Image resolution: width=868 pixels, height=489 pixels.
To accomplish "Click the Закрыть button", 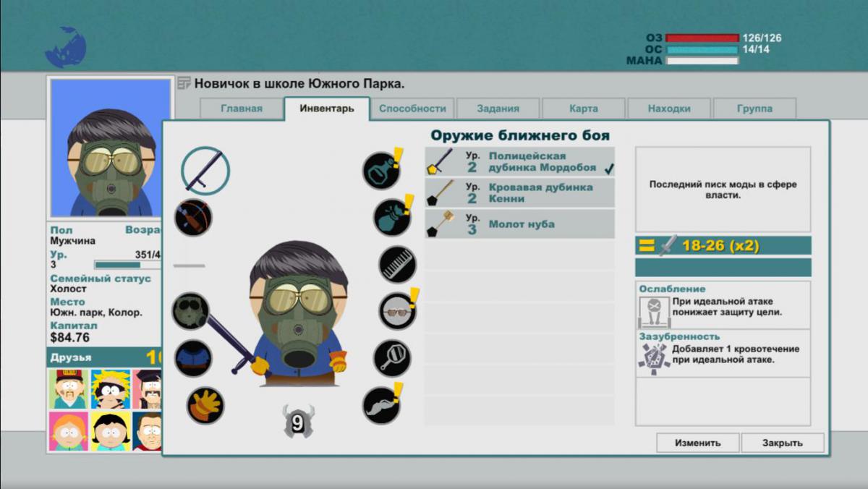I will tap(783, 443).
